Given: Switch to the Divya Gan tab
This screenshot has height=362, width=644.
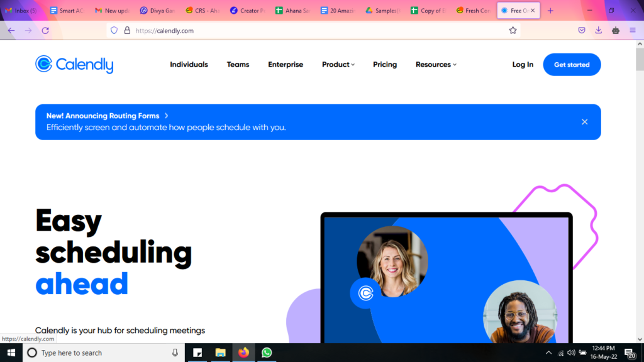Looking at the screenshot, I should pyautogui.click(x=157, y=11).
